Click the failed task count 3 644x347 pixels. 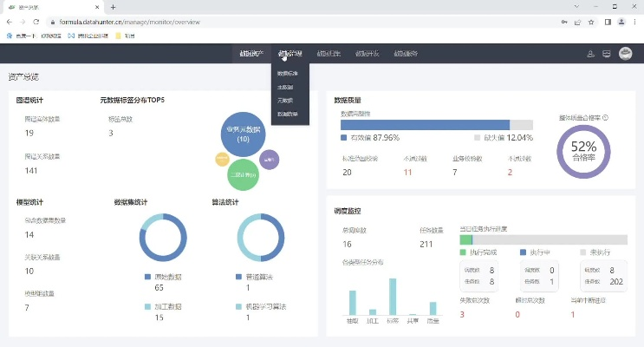(462, 314)
